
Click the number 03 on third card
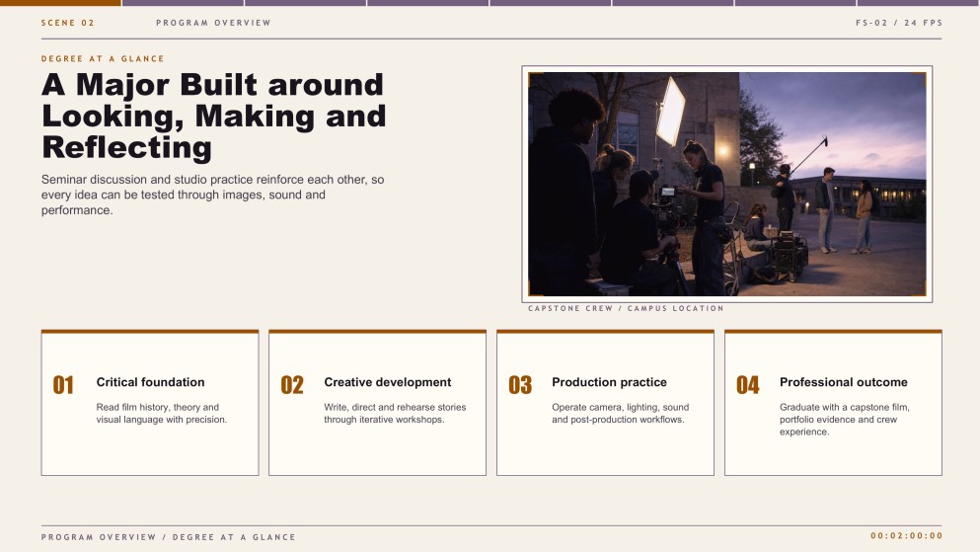coord(520,385)
